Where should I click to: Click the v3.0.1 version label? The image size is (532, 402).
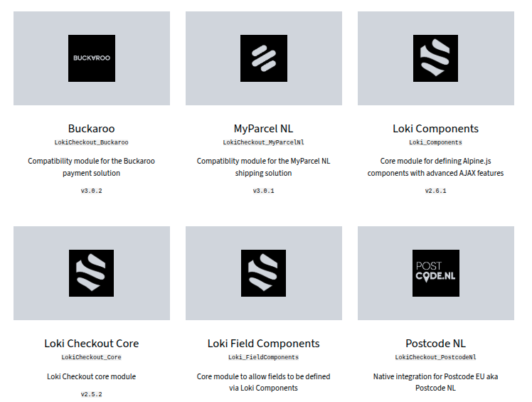pyautogui.click(x=263, y=191)
